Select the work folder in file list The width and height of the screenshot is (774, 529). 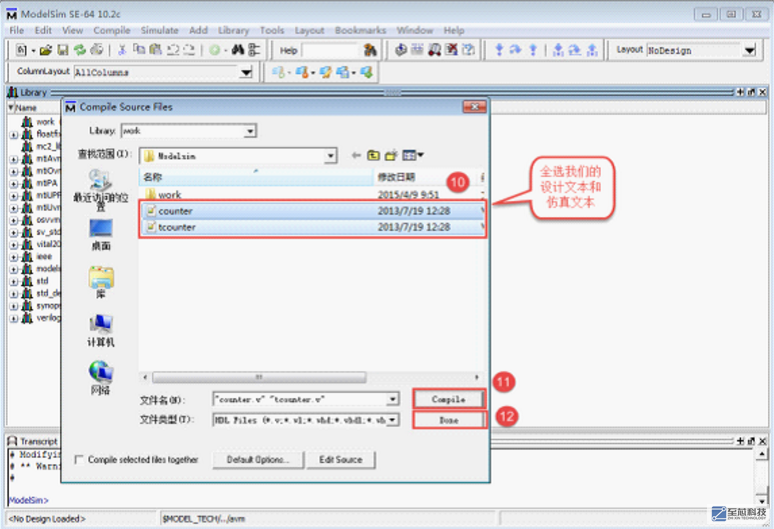(x=312, y=194)
